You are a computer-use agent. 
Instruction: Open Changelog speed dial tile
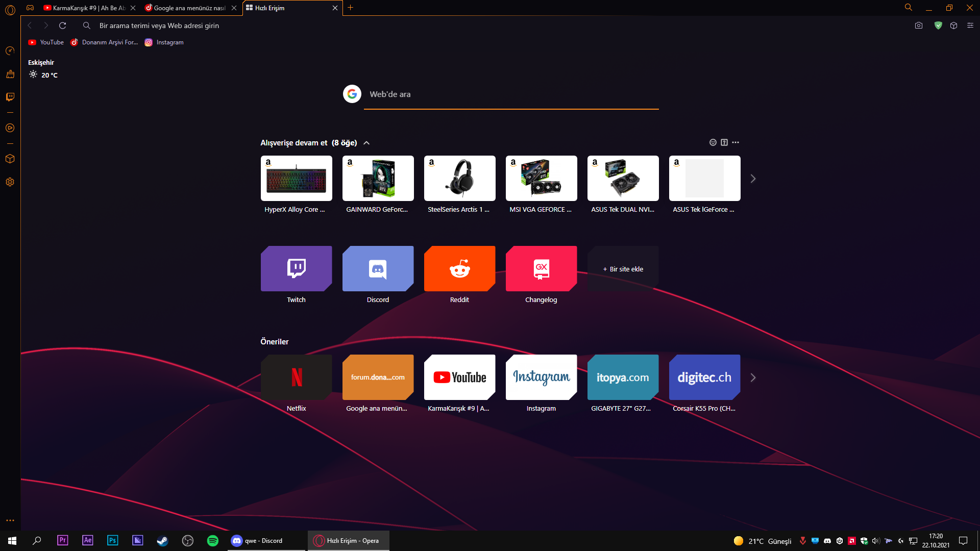(x=541, y=268)
